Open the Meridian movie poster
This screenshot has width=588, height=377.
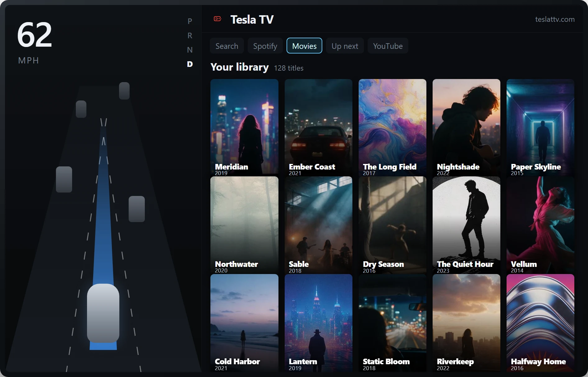[244, 128]
